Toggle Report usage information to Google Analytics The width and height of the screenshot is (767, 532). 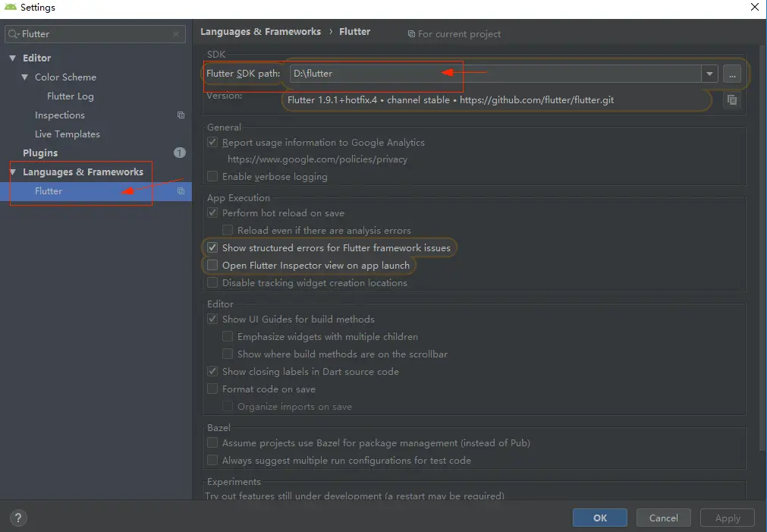tap(212, 142)
